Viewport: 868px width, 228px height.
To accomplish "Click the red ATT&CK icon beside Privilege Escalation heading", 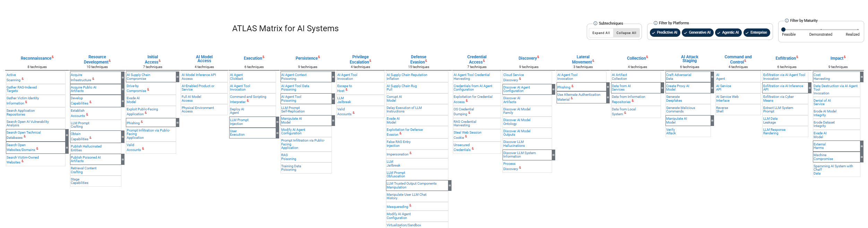I will tap(370, 61).
